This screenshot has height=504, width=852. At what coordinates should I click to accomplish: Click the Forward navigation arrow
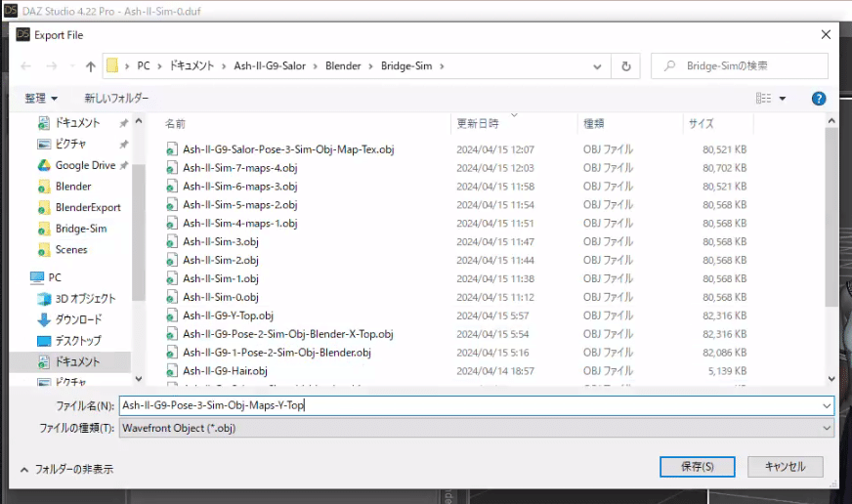pyautogui.click(x=52, y=66)
